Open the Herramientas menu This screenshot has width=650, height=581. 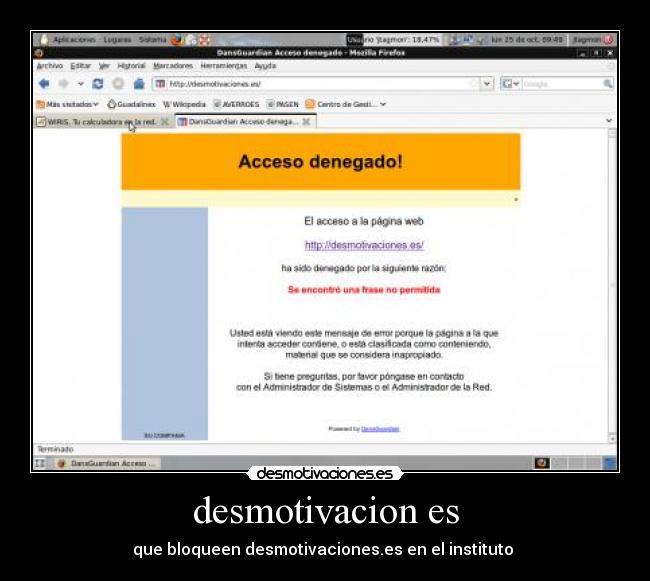224,66
